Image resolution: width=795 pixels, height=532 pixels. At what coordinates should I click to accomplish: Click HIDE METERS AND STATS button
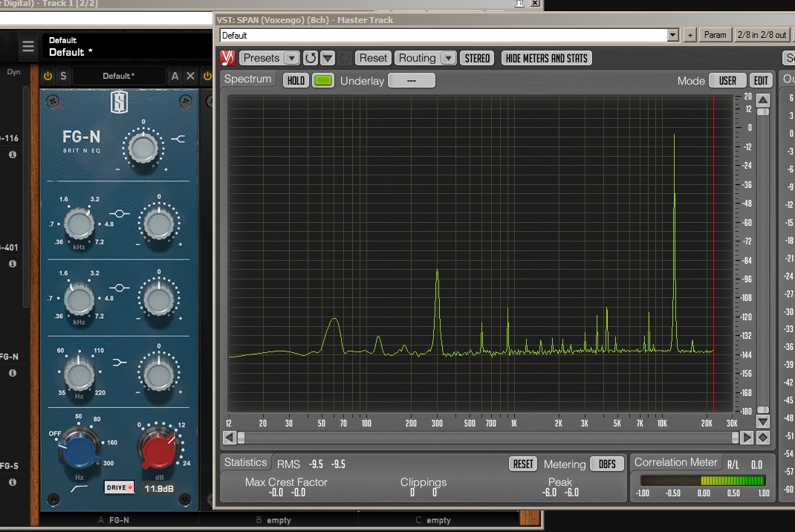pyautogui.click(x=547, y=58)
